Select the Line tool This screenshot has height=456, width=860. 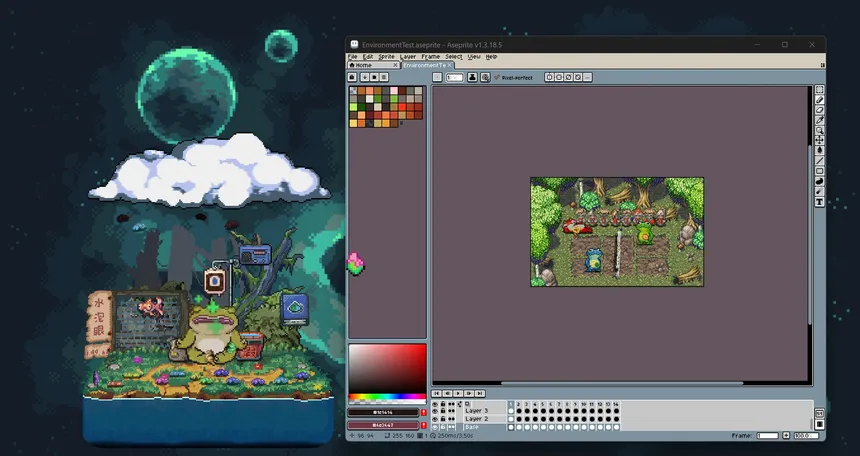click(819, 161)
